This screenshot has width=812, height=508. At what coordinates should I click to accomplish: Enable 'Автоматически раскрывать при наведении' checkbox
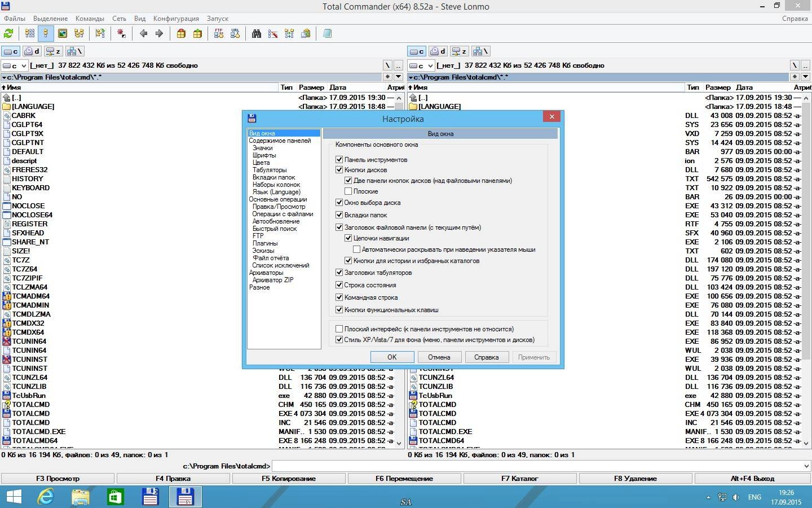356,249
